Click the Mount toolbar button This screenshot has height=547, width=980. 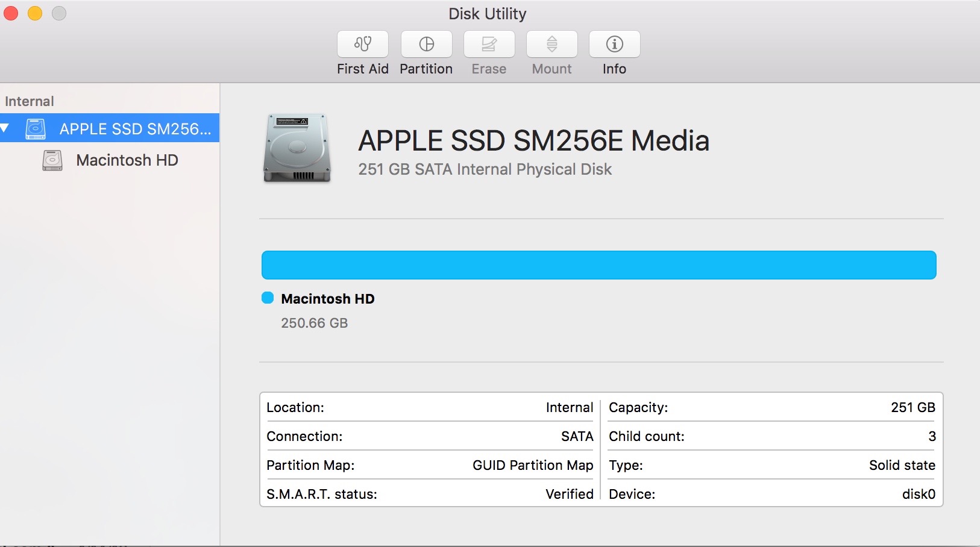click(x=551, y=45)
